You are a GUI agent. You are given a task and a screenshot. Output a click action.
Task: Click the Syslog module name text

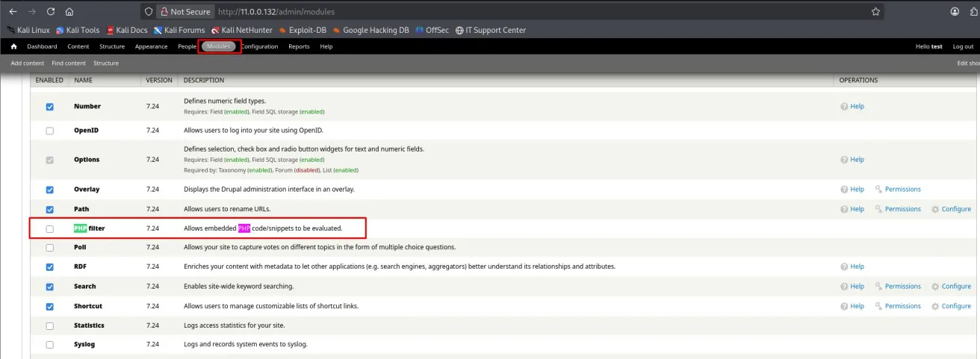click(84, 345)
